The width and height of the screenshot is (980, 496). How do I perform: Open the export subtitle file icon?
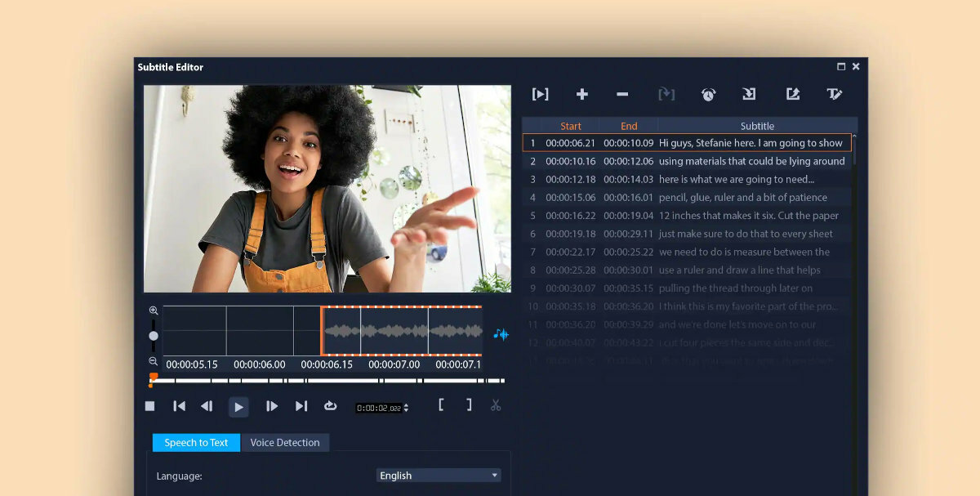(x=792, y=94)
